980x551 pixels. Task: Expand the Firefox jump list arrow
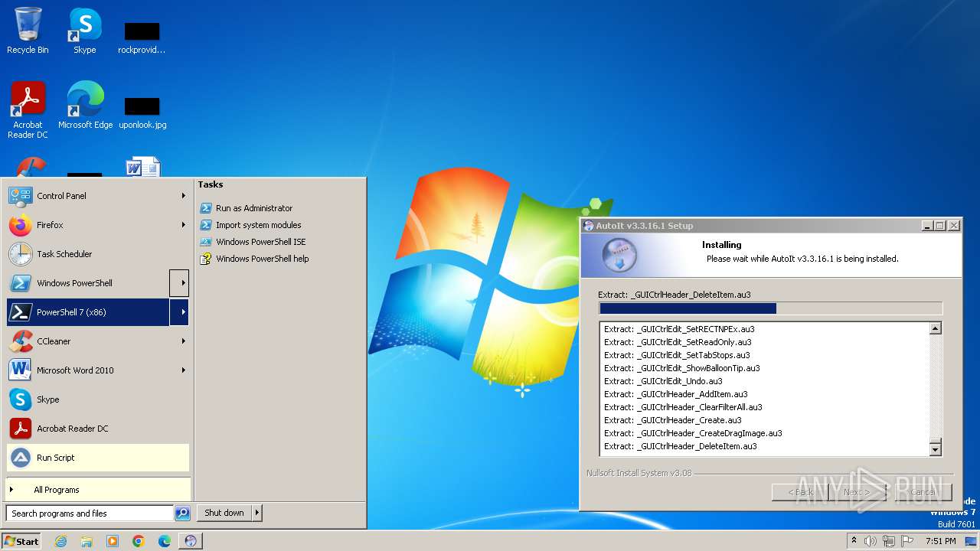pyautogui.click(x=183, y=225)
